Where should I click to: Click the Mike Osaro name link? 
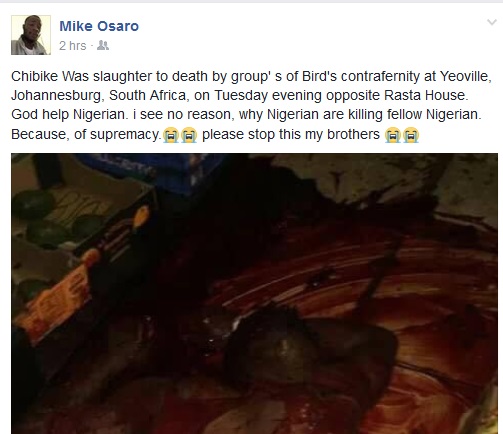tap(99, 26)
